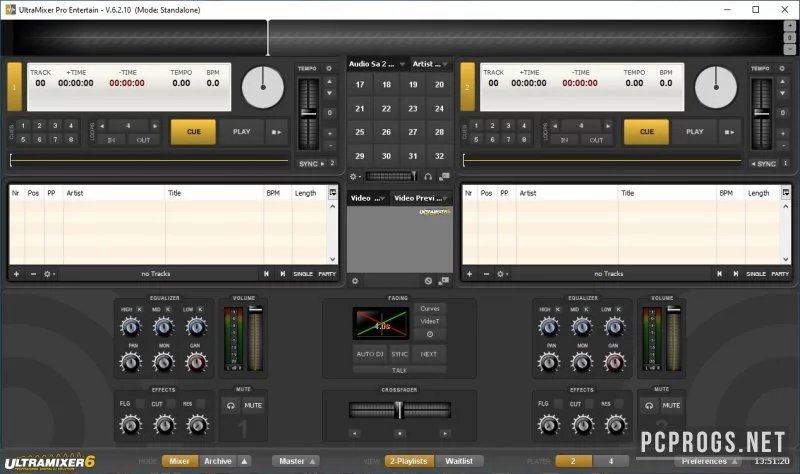
Task: Expand the Master panel
Action: click(x=296, y=461)
